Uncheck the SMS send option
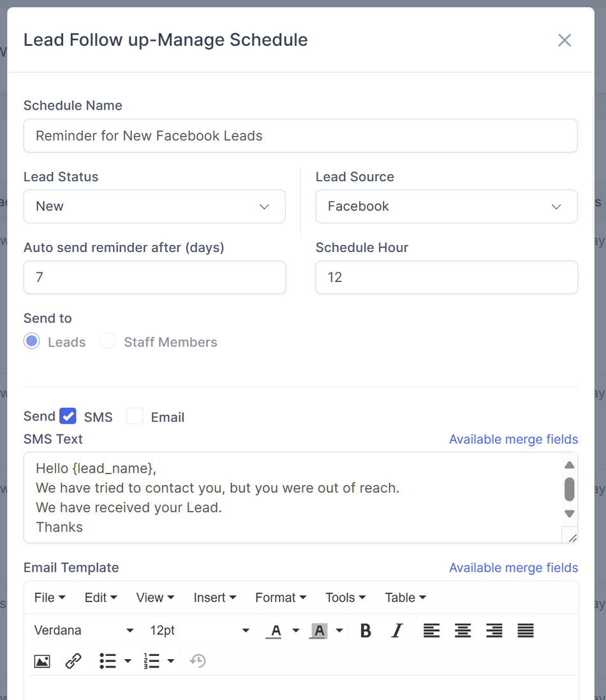 pos(68,416)
